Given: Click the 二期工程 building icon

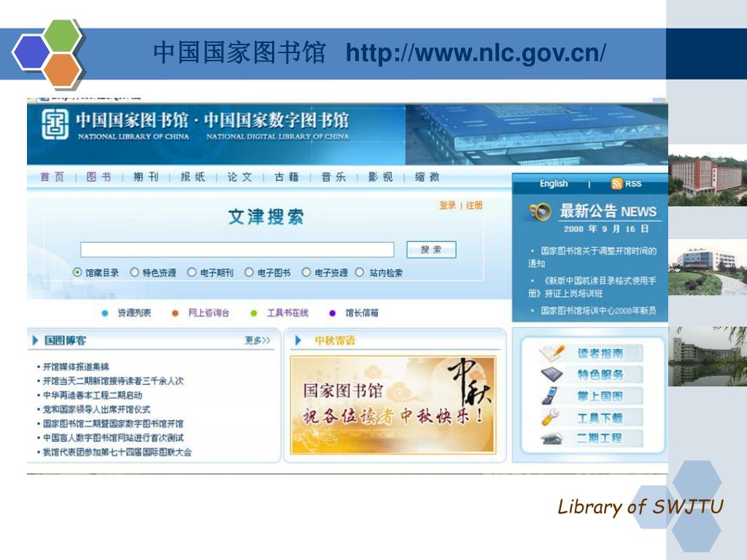Looking at the screenshot, I should [552, 438].
